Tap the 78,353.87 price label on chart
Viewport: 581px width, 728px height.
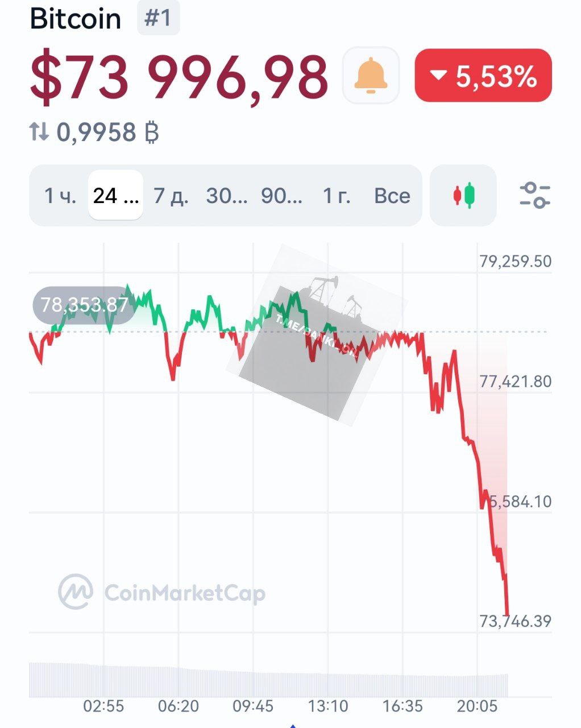click(x=84, y=305)
